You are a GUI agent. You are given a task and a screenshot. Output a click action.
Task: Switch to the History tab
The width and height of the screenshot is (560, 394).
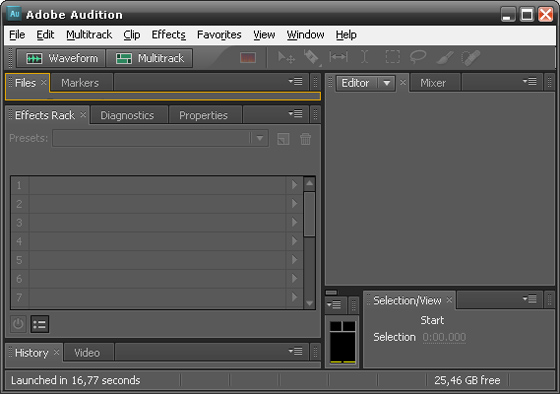31,353
